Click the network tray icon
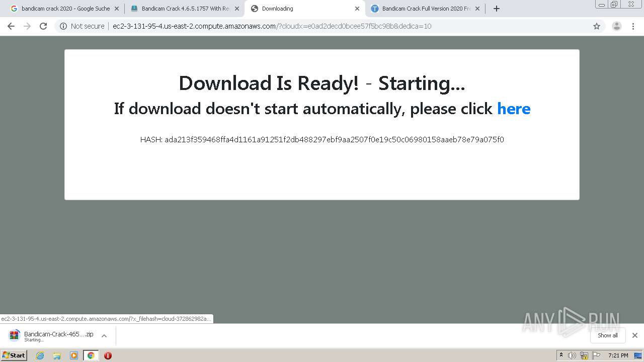 point(584,355)
